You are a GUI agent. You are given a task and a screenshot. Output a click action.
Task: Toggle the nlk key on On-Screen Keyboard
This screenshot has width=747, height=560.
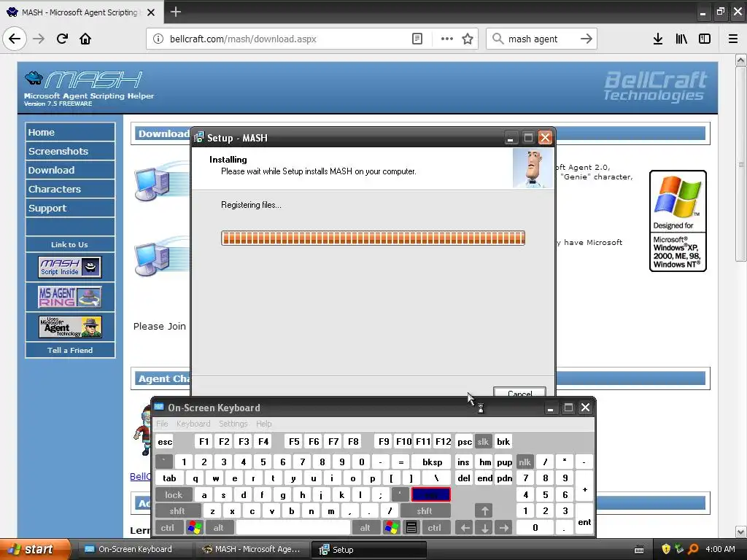tap(525, 462)
